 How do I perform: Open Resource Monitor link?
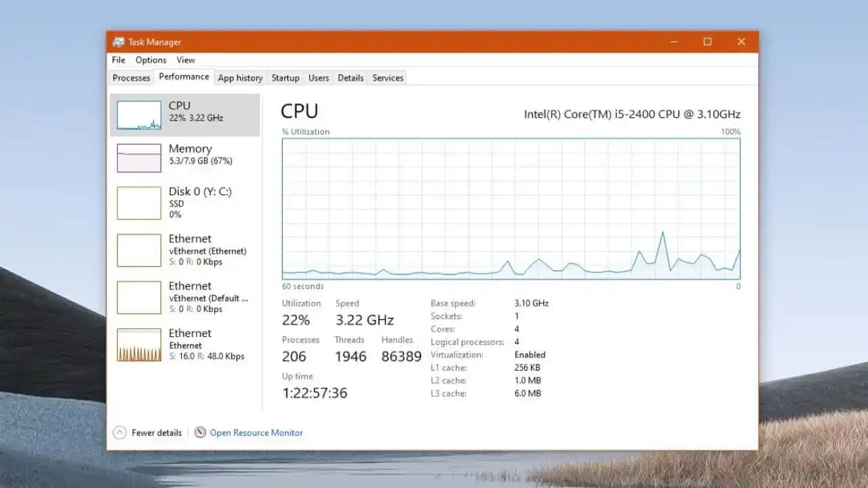[256, 432]
